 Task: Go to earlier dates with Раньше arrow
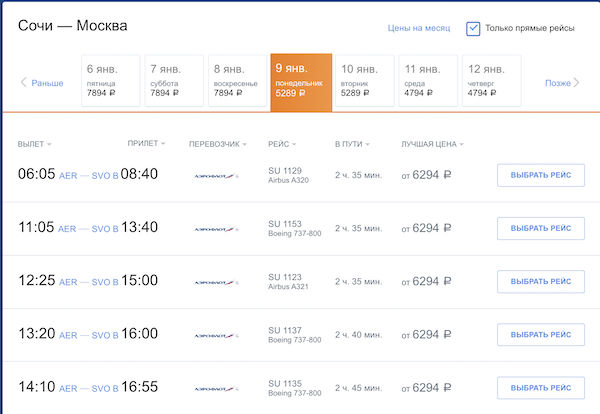tap(42, 83)
